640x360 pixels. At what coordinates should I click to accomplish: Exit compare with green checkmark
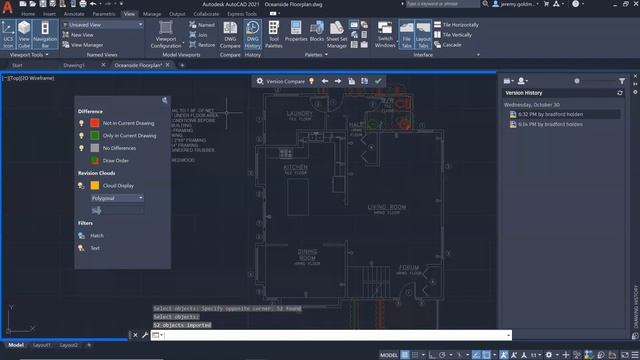click(x=378, y=81)
